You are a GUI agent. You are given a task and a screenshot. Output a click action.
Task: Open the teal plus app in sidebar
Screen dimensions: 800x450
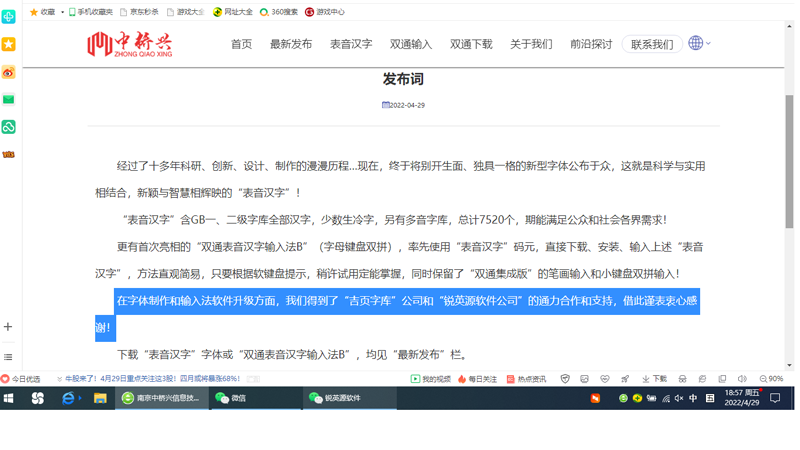8,17
